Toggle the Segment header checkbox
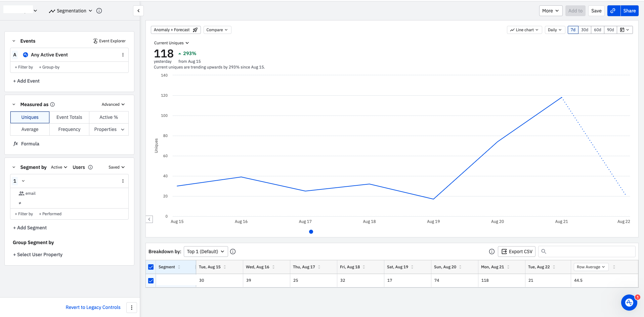644x317 pixels. [x=151, y=267]
